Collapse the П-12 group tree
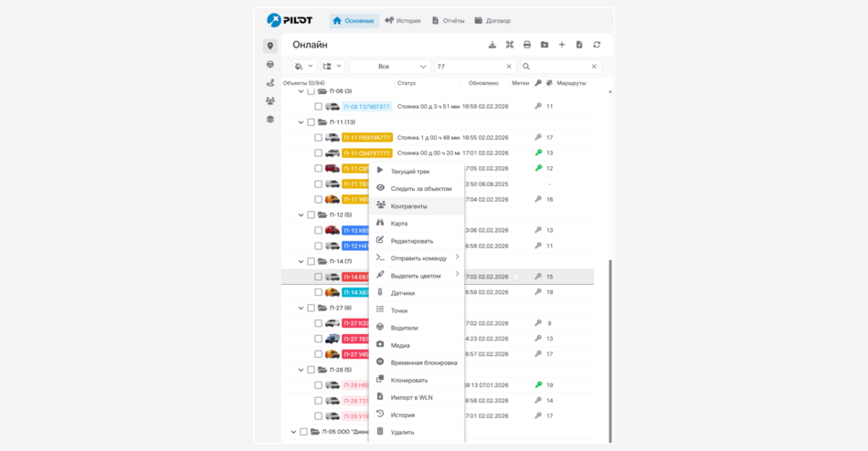This screenshot has height=451, width=868. [x=301, y=215]
